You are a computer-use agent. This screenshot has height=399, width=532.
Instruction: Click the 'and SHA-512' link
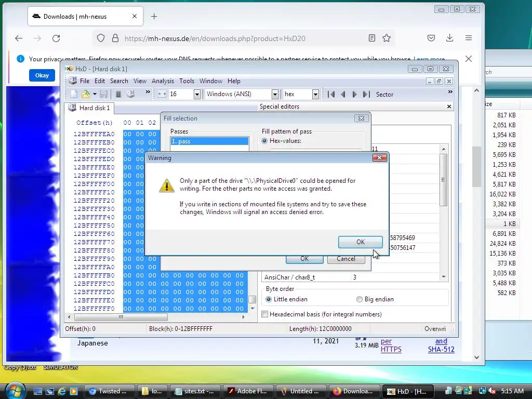[441, 345]
